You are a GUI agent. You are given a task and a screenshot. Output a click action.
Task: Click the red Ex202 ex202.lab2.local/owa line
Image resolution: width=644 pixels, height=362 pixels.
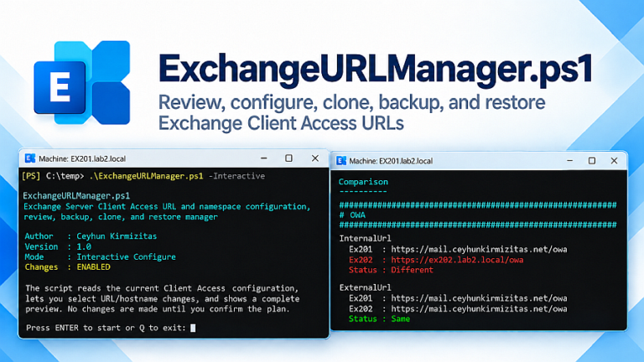436,260
